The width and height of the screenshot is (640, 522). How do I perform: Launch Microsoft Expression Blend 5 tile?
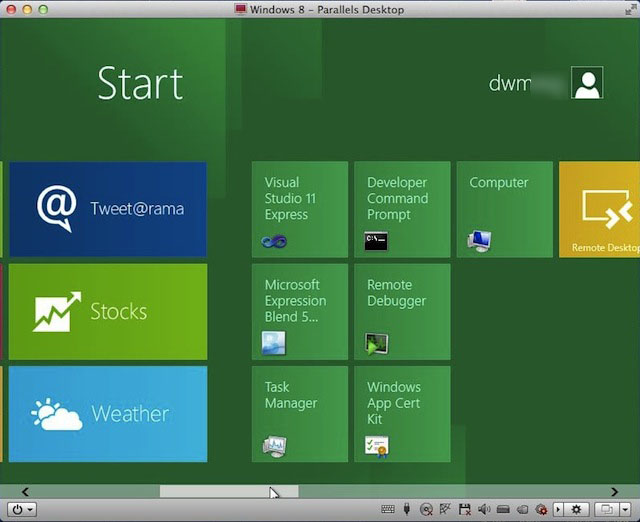pyautogui.click(x=300, y=312)
